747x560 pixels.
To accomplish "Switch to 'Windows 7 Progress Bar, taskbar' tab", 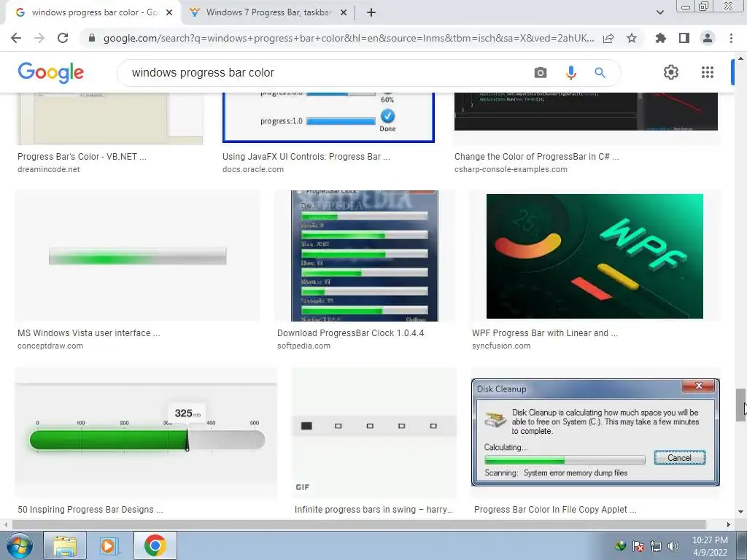I will tap(268, 12).
